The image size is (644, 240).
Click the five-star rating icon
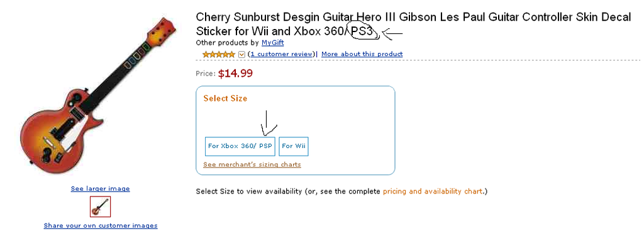(219, 54)
